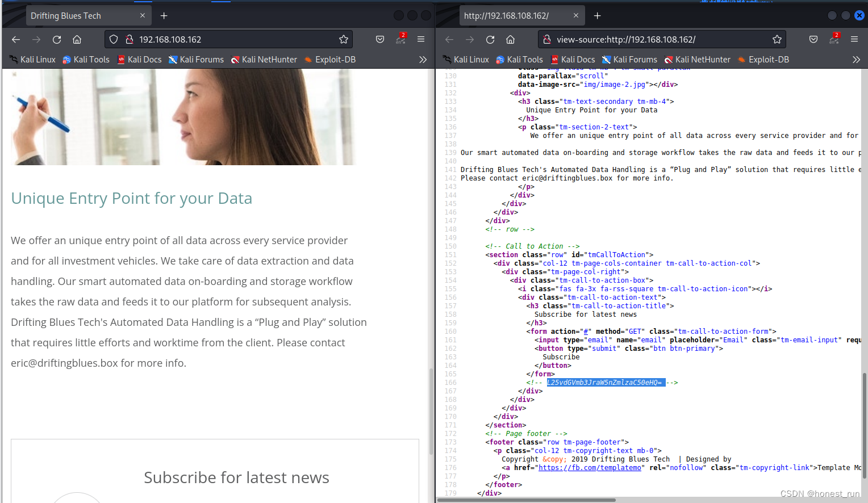The image size is (868, 503).
Task: Click padlock icon in view-source address bar
Action: click(x=547, y=39)
